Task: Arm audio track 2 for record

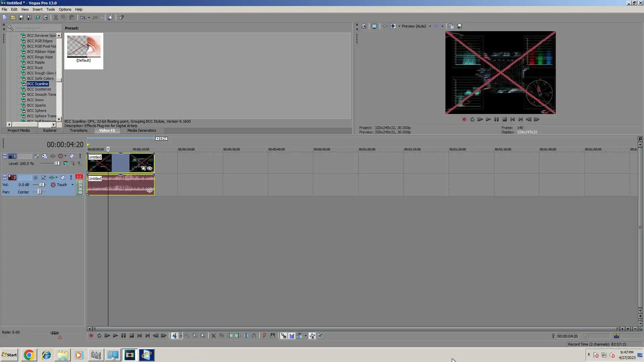Action: click(36, 178)
